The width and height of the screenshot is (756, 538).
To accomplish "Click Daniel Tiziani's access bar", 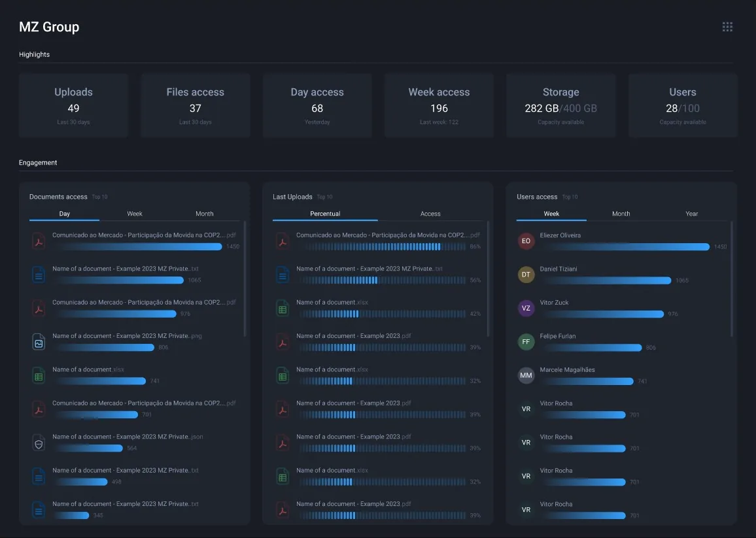I will [x=606, y=280].
